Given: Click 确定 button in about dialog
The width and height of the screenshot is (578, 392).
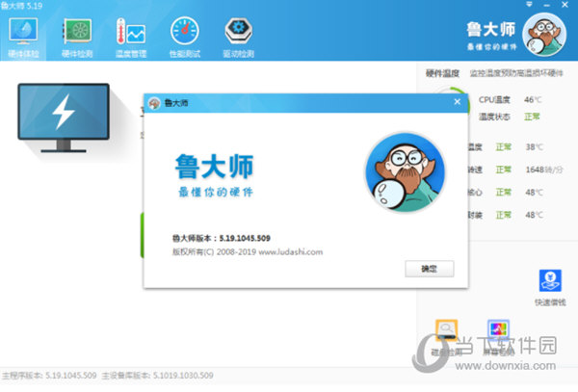Looking at the screenshot, I should click(430, 269).
